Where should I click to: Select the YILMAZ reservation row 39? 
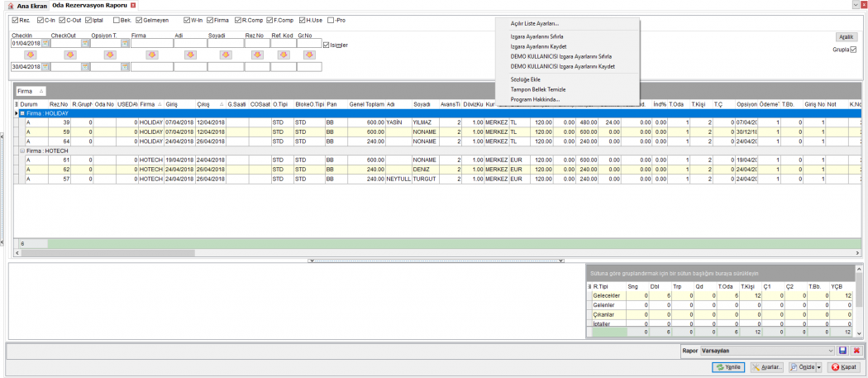pyautogui.click(x=437, y=122)
